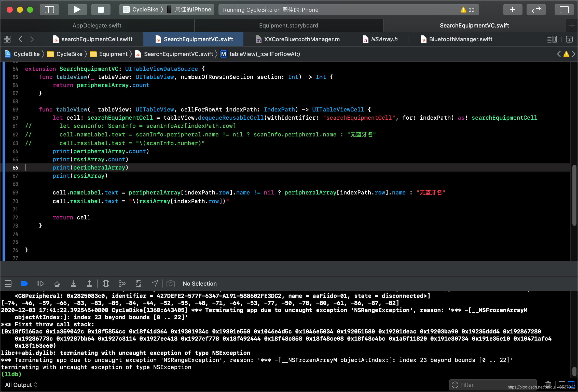Hide the debug area
Image resolution: width=578 pixels, height=392 pixels.
(8, 284)
